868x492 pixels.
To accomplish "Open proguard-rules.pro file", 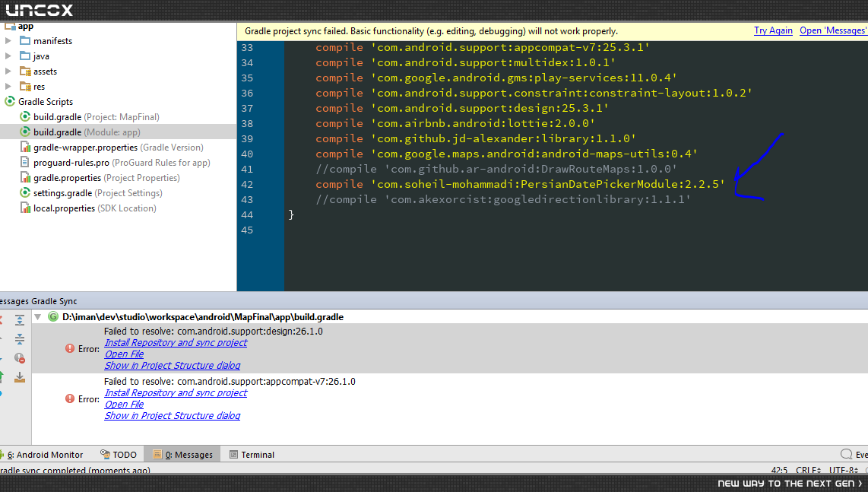I will point(122,162).
